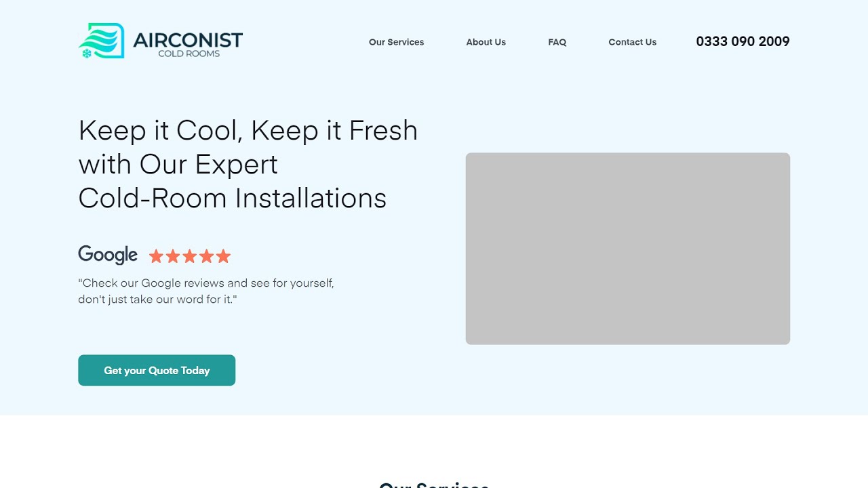The height and width of the screenshot is (488, 868).
Task: Click the COLD ROOMS logo subtitle
Action: (189, 54)
